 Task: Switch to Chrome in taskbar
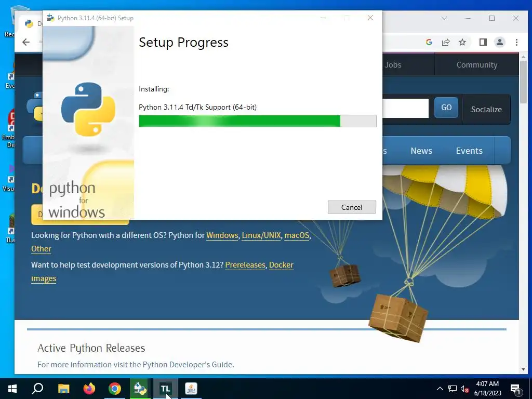115,389
